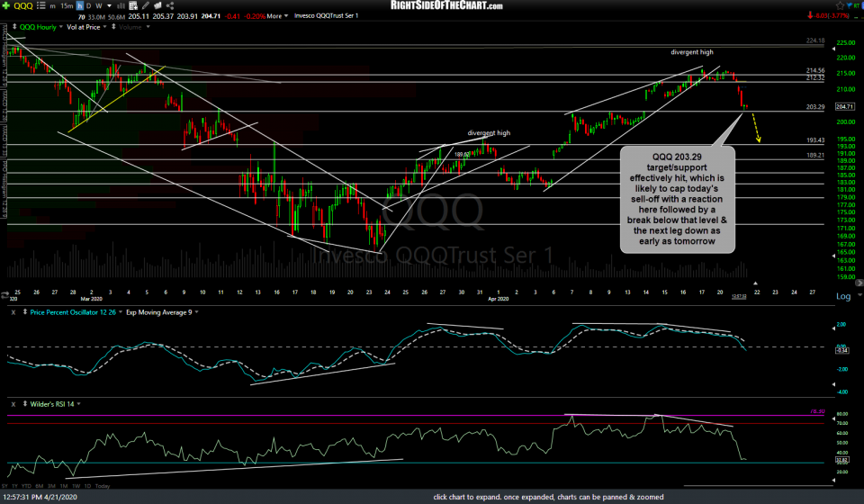Click 'Invesco QQQTrust Ser 1' name in header

coord(326,16)
